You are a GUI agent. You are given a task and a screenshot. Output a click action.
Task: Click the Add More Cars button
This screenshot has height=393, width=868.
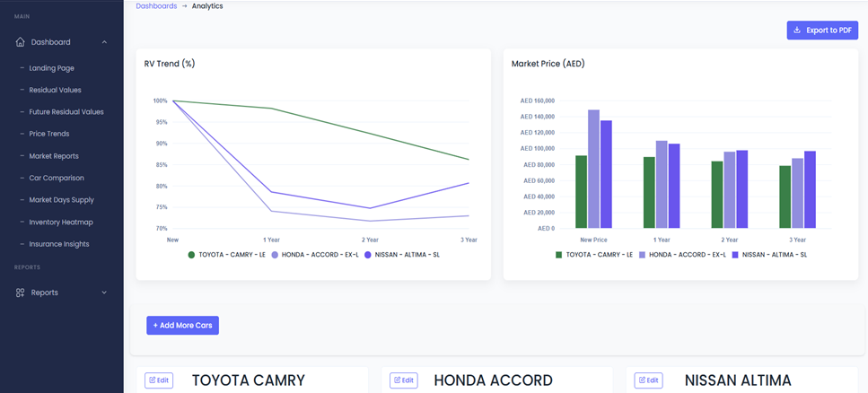click(x=182, y=325)
